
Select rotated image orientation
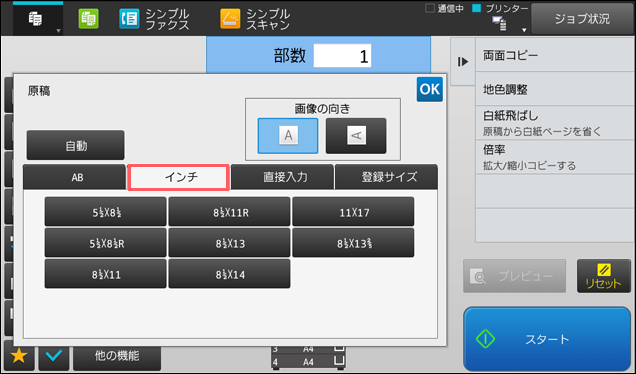pyautogui.click(x=356, y=135)
